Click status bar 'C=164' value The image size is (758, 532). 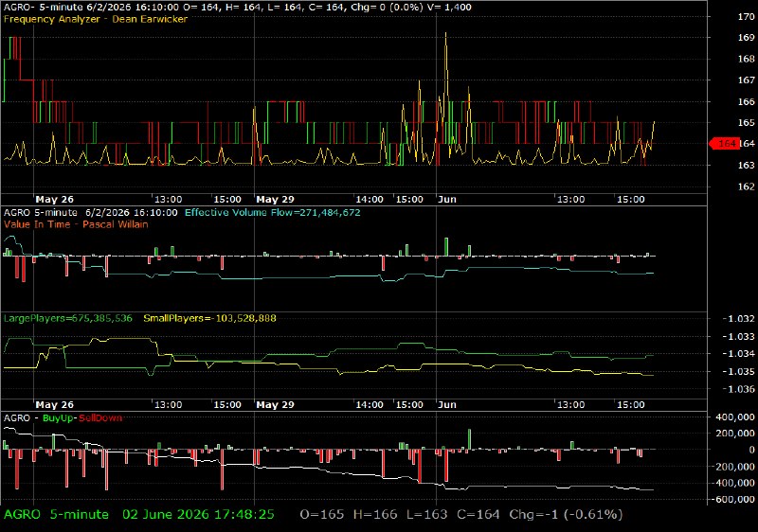(478, 515)
